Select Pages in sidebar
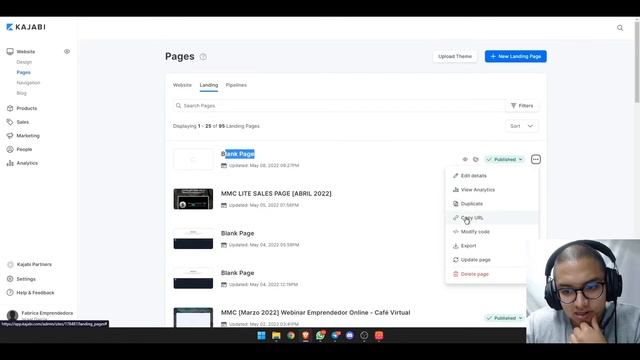640x360 pixels. [24, 72]
